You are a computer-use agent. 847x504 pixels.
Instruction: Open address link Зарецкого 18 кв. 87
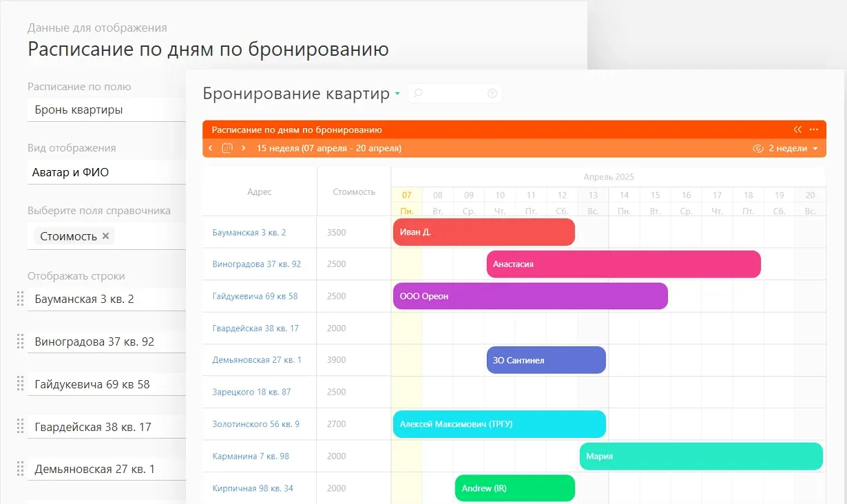[251, 392]
